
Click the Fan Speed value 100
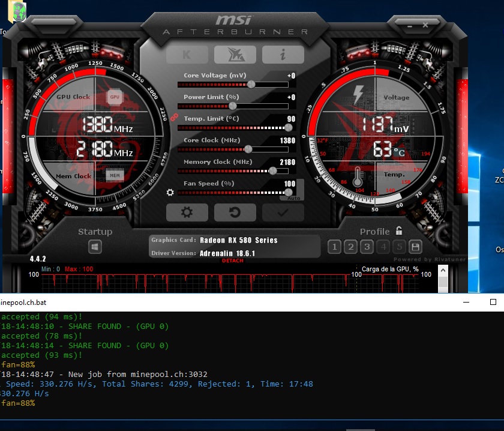pyautogui.click(x=290, y=184)
